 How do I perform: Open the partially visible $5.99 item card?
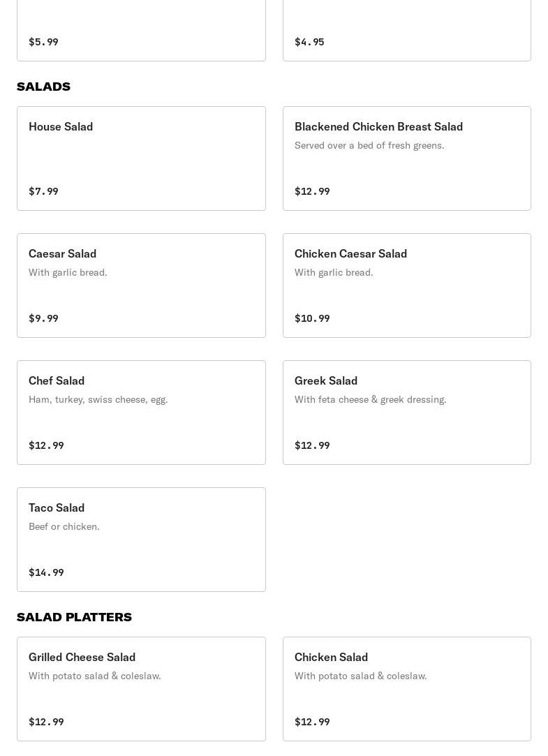[141, 31]
